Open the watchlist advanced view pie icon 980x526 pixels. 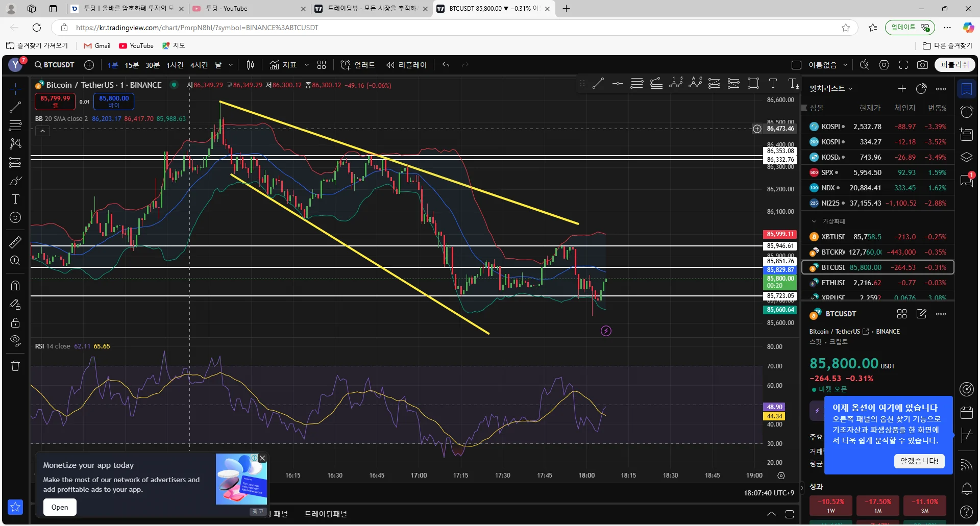[x=921, y=89]
